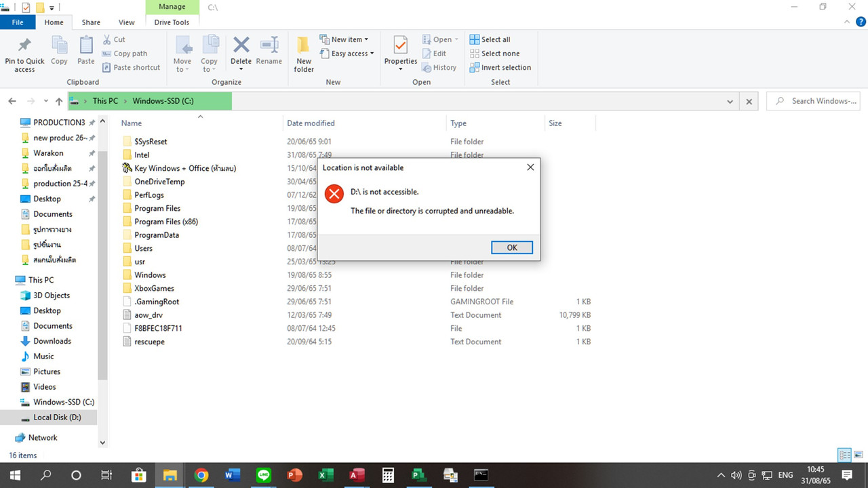The height and width of the screenshot is (488, 868).
Task: Open the File menu
Action: pyautogui.click(x=18, y=22)
